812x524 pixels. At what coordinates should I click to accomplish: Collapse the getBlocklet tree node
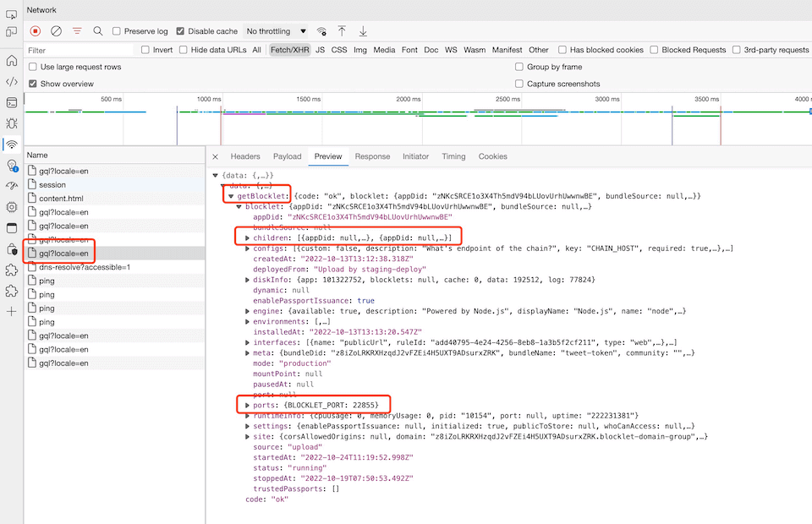pos(231,196)
